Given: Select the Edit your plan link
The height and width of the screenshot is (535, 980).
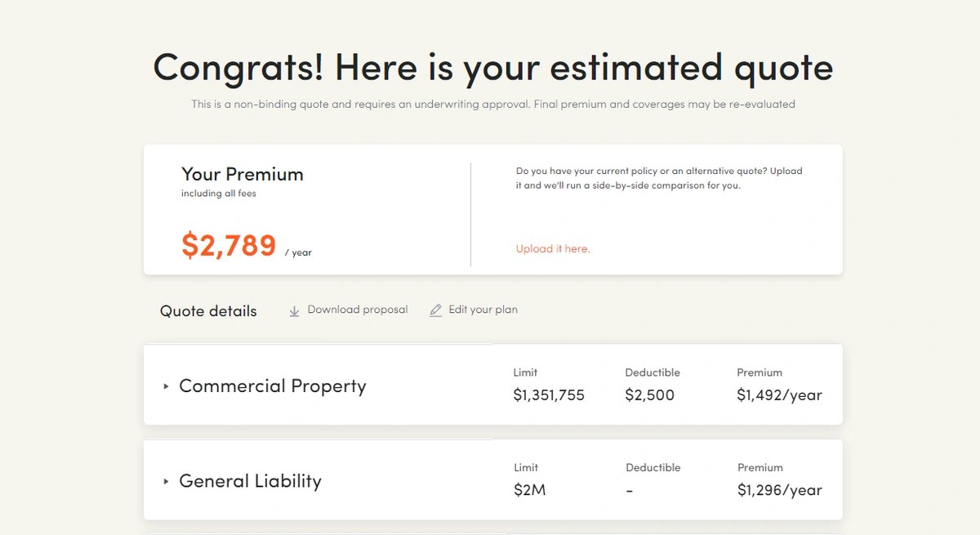Looking at the screenshot, I should pos(483,310).
